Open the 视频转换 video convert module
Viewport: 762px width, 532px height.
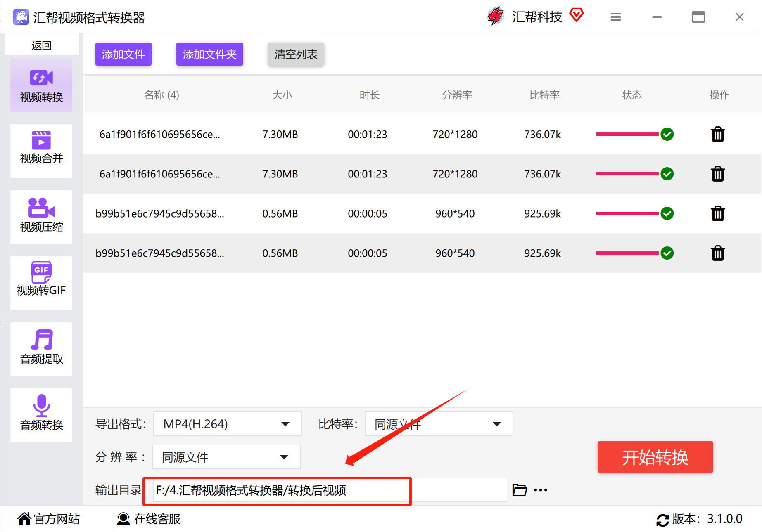click(x=41, y=85)
